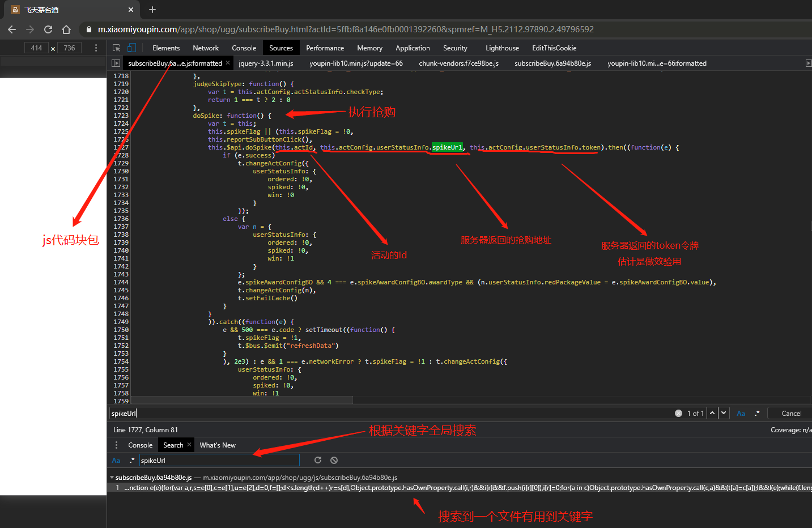Open device toolbar more options menu

[96, 48]
